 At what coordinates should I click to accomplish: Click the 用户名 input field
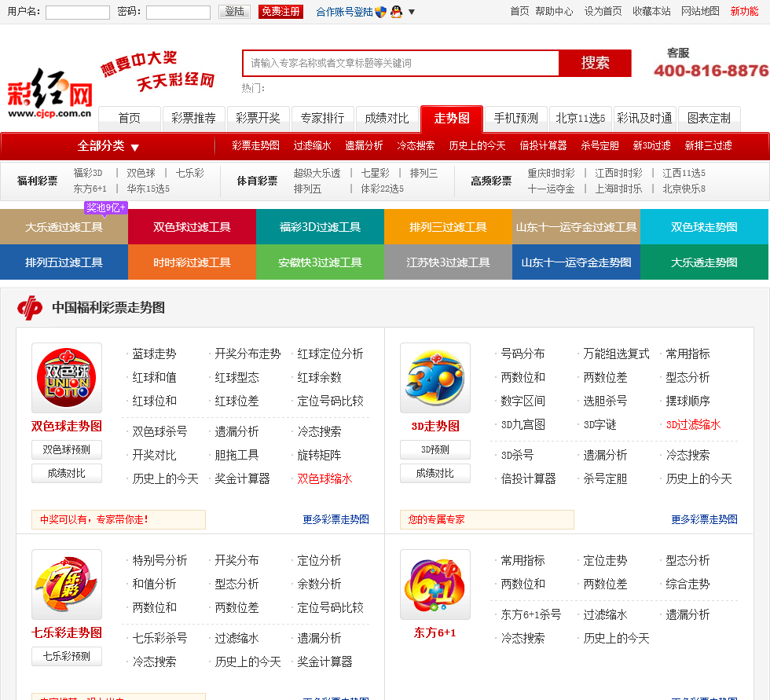point(78,13)
